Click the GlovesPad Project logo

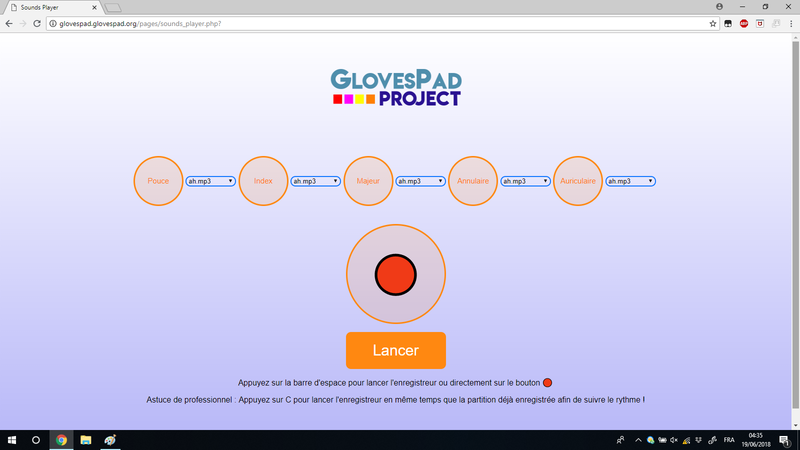(x=396, y=88)
